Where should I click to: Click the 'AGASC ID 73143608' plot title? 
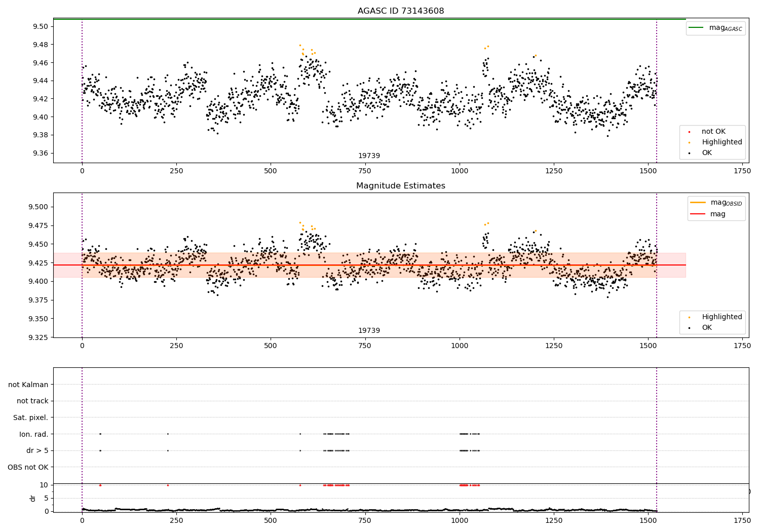click(x=401, y=11)
